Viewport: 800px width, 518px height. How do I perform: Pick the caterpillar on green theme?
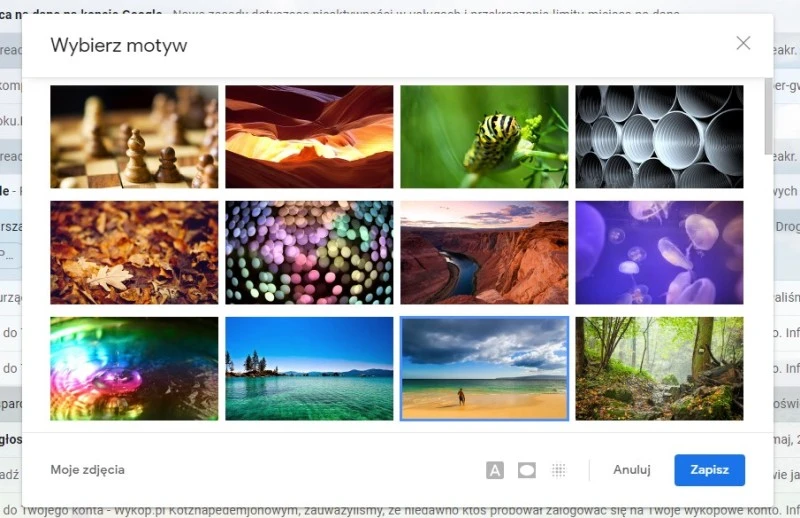tap(484, 137)
